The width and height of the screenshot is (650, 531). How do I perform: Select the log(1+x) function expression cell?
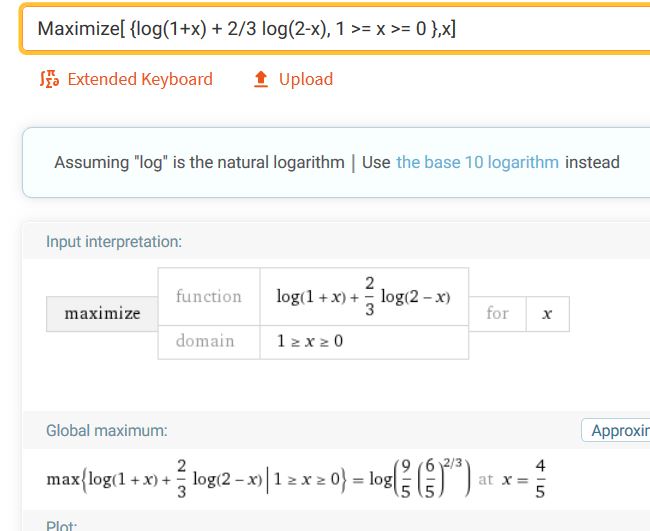coord(363,296)
